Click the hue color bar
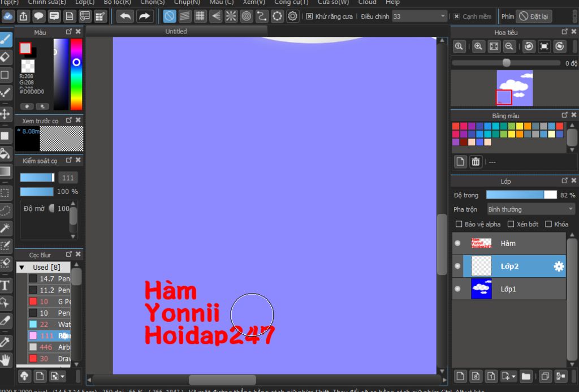Image resolution: width=579 pixels, height=392 pixels. coord(76,74)
